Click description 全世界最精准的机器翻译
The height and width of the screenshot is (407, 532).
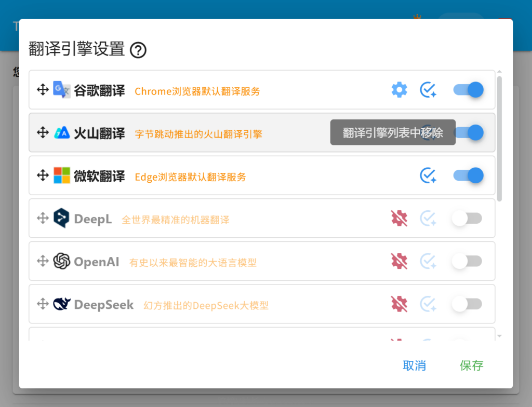click(x=176, y=220)
